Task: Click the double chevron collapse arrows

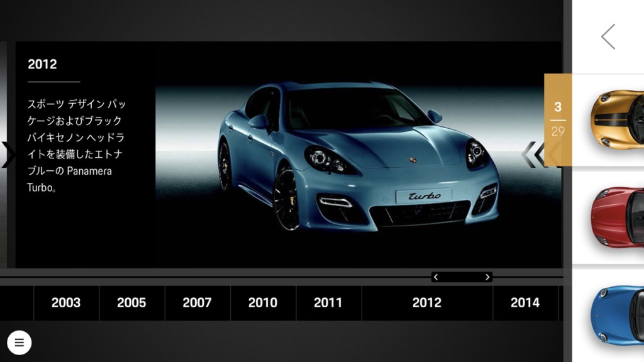Action: click(x=533, y=155)
